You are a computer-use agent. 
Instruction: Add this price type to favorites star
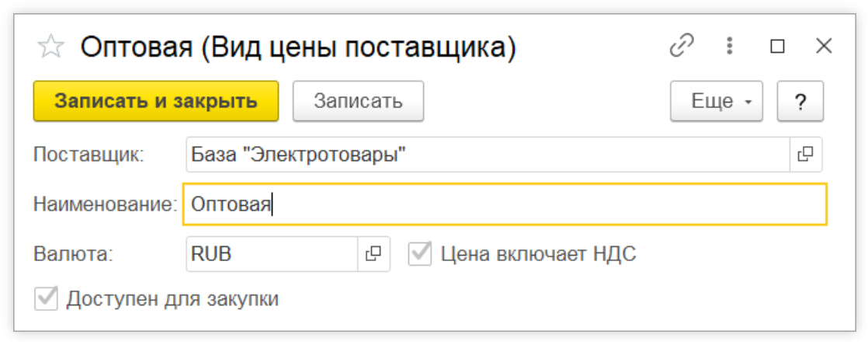(51, 47)
